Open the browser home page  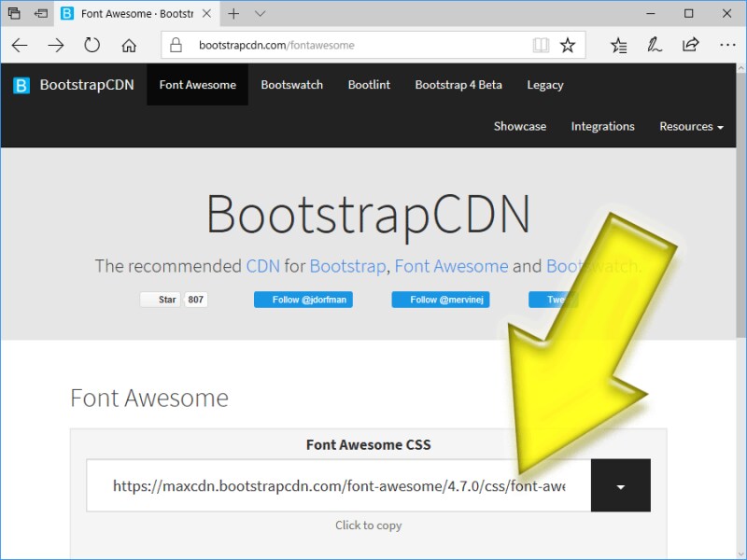[129, 45]
